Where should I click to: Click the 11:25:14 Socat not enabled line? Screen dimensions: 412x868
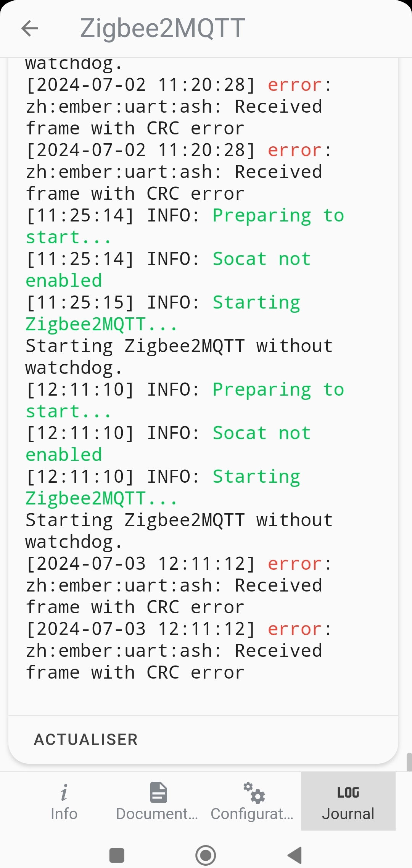168,270
